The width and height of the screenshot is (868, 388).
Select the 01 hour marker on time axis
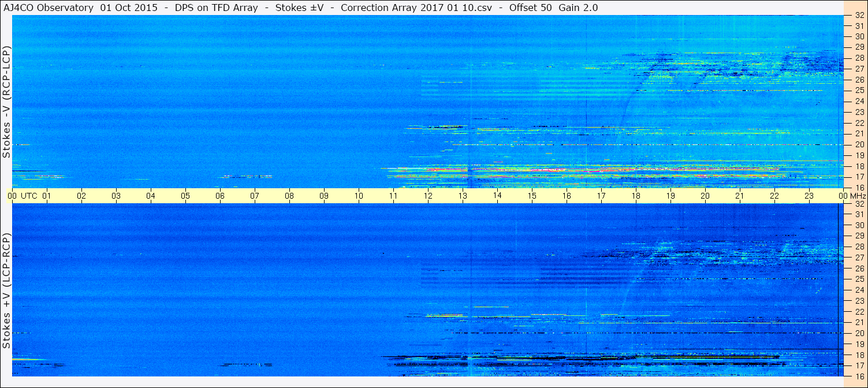(x=47, y=196)
